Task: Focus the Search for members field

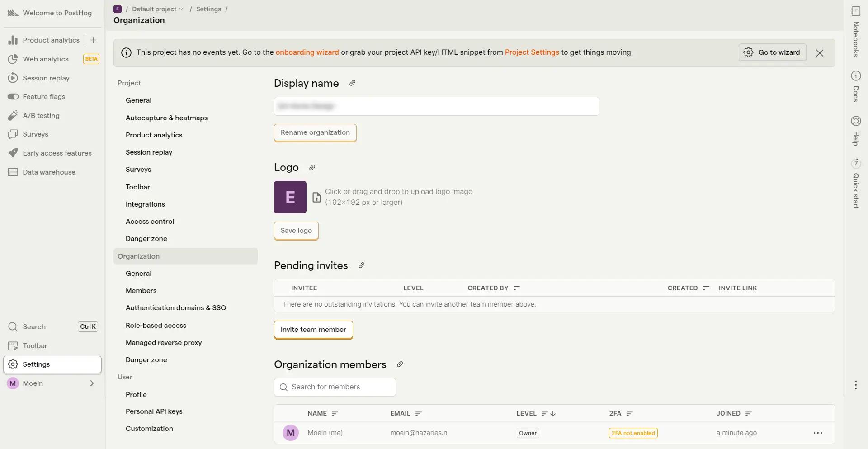Action: [x=335, y=387]
